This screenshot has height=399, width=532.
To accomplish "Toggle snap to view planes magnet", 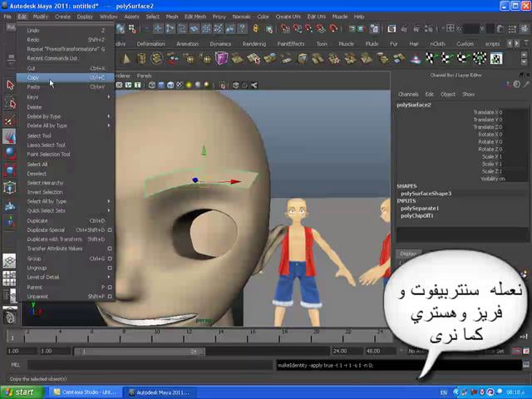I will click(x=321, y=29).
